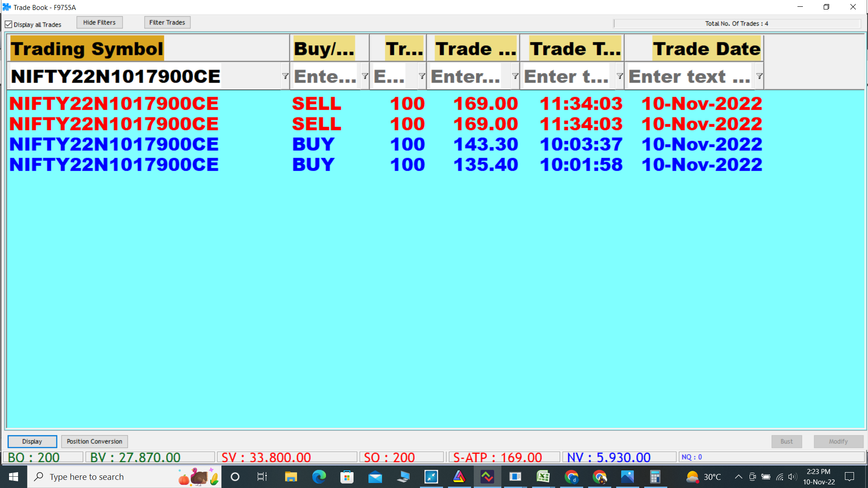
Task: Open the blue window app in taskbar
Action: coord(515,477)
